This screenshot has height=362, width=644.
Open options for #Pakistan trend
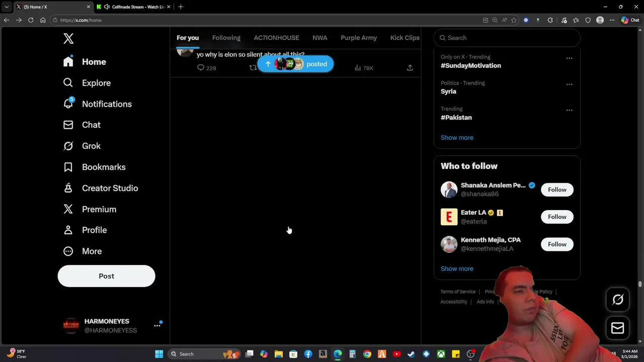tap(569, 110)
